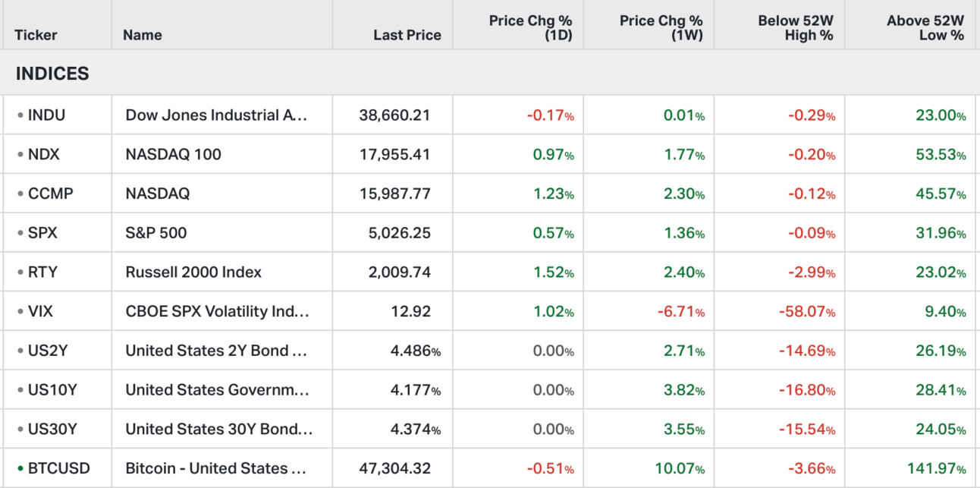Open the CCMP ticker link
The width and height of the screenshot is (980, 488).
pos(50,194)
